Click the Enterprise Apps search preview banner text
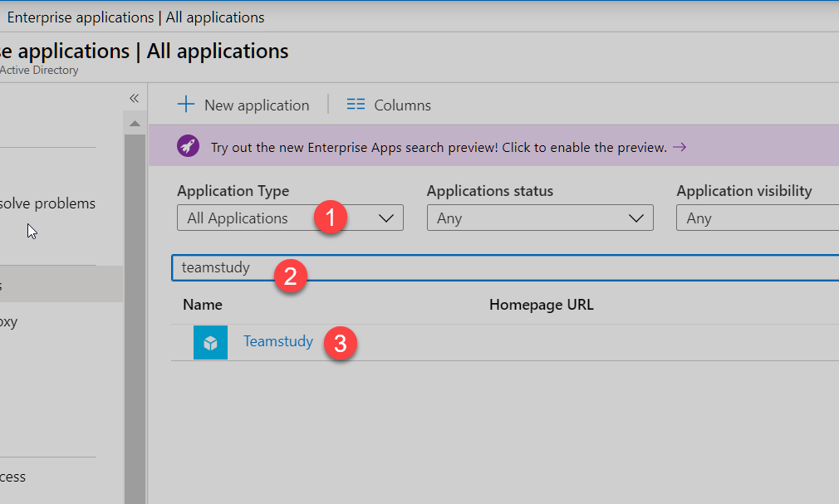The image size is (839, 504). pos(439,147)
